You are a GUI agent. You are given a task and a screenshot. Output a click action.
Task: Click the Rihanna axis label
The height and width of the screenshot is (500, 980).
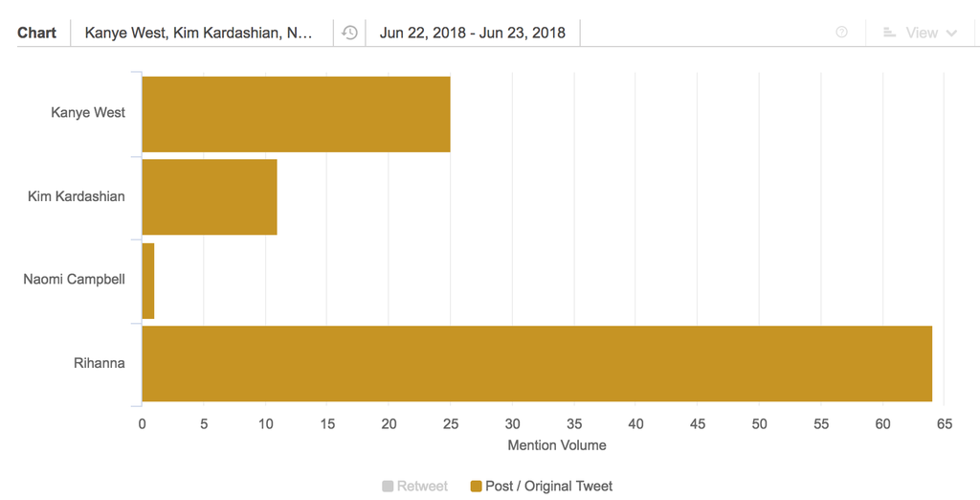[x=100, y=364]
